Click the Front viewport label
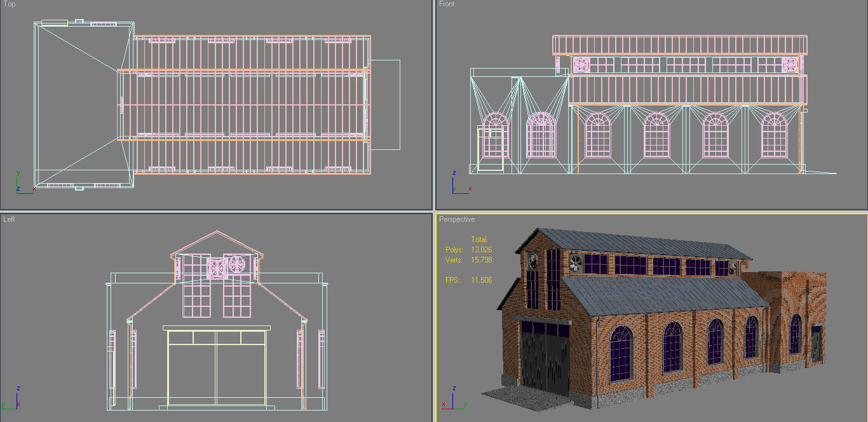The image size is (868, 422). click(447, 4)
